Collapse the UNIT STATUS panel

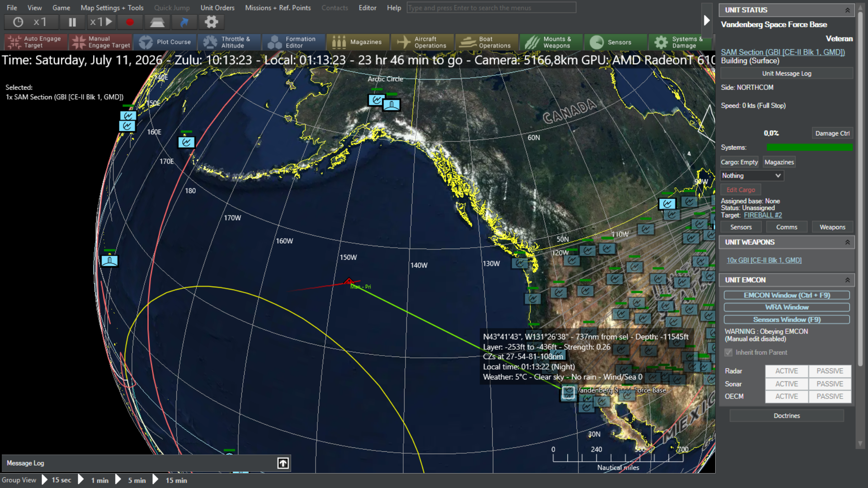click(848, 10)
